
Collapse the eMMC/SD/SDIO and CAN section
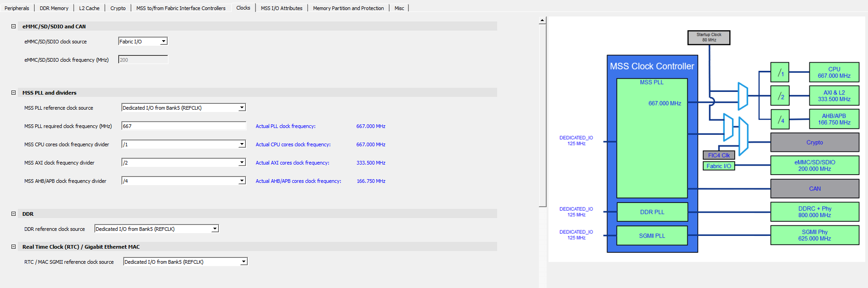click(14, 27)
